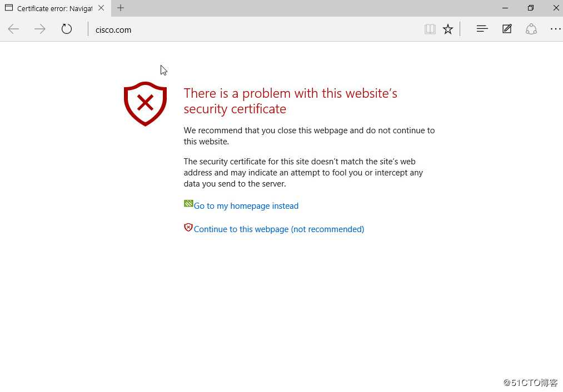Open a new tab with plus button

(x=121, y=8)
